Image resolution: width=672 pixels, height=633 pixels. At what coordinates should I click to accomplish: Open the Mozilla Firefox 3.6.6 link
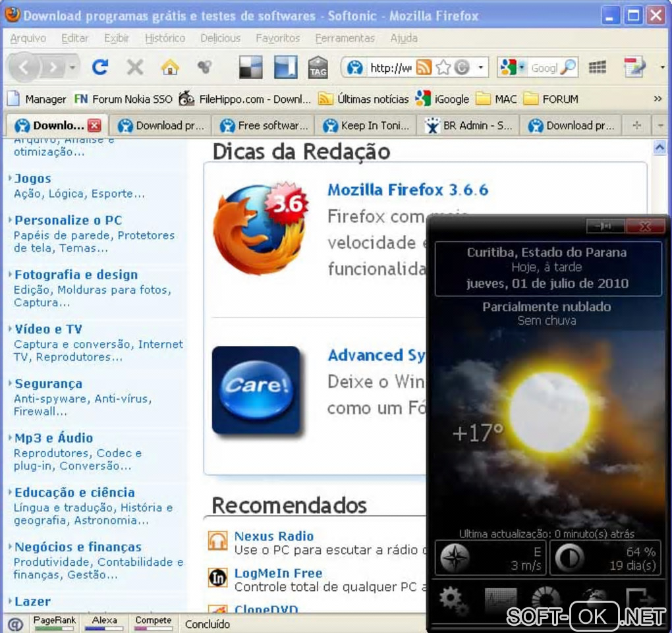408,190
